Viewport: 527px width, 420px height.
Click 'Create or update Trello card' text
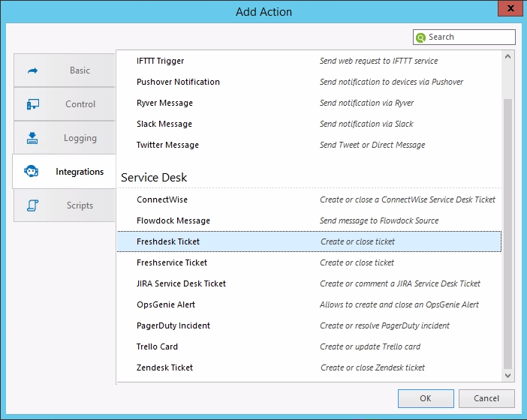click(x=370, y=346)
